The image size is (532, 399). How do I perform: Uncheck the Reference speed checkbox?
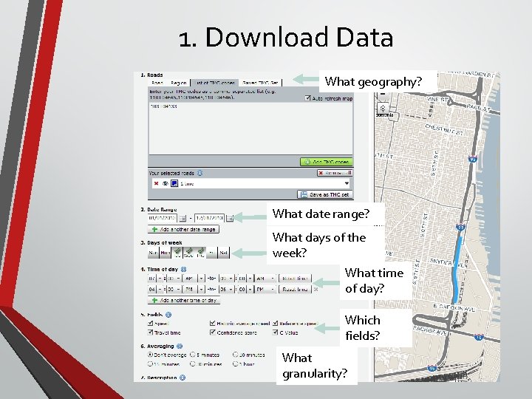tap(275, 323)
